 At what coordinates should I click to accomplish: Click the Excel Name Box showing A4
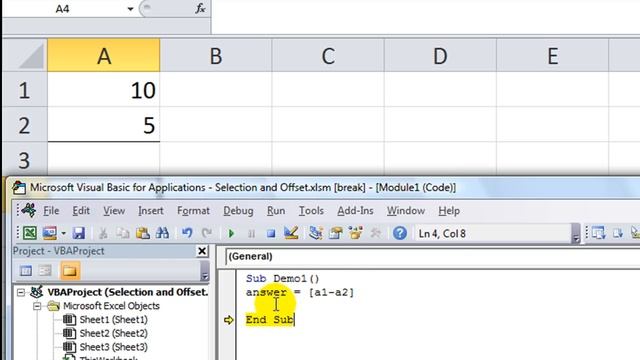62,9
